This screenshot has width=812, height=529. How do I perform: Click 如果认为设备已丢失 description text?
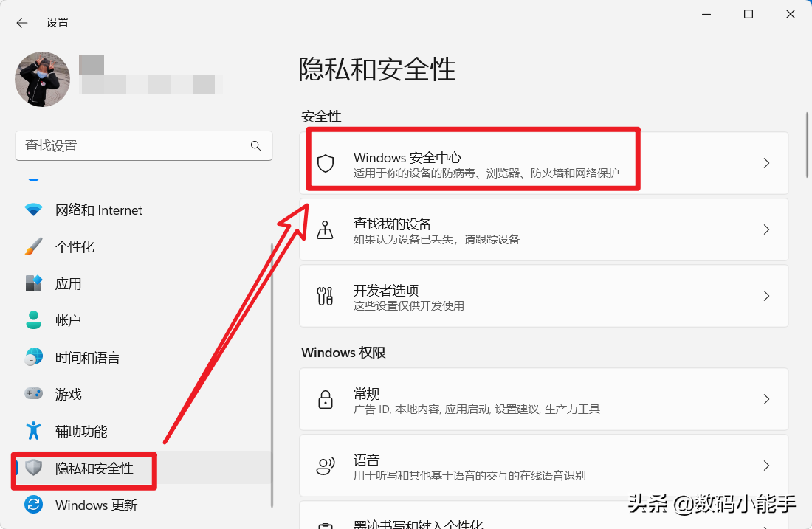[436, 240]
